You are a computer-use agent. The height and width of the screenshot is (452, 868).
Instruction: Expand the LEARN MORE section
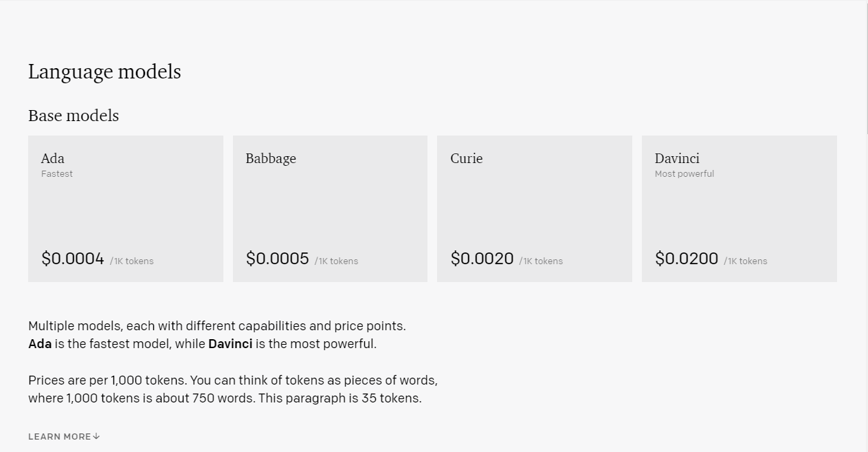(x=64, y=436)
